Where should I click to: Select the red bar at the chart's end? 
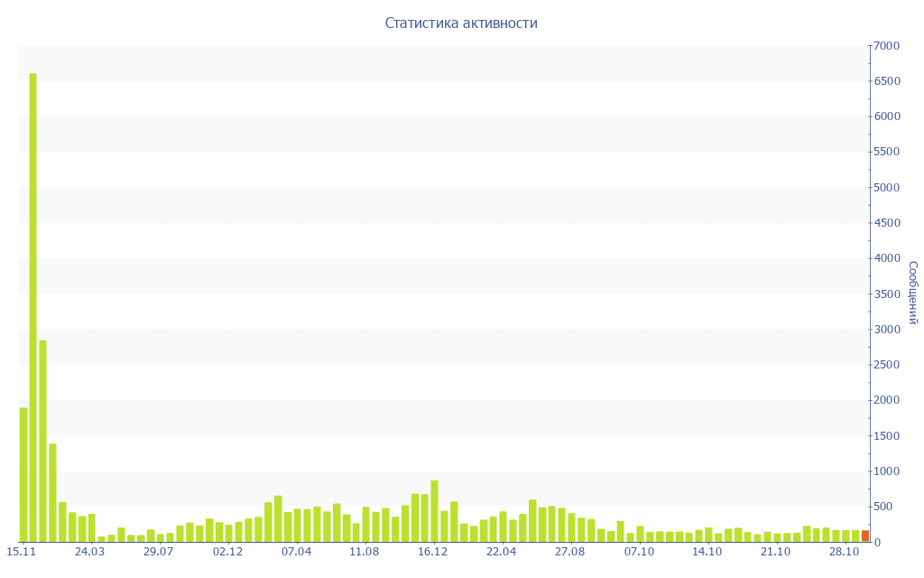[864, 536]
